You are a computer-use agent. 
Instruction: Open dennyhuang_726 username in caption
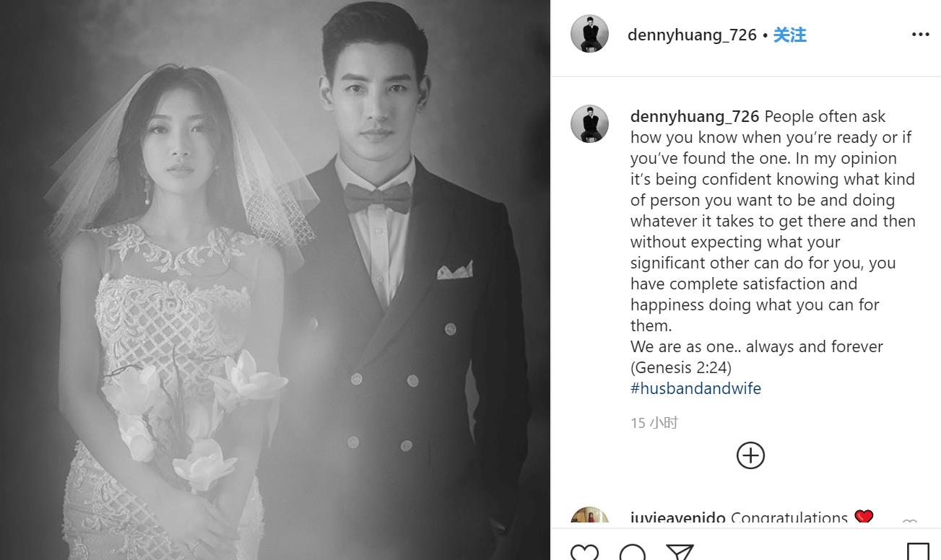click(695, 116)
